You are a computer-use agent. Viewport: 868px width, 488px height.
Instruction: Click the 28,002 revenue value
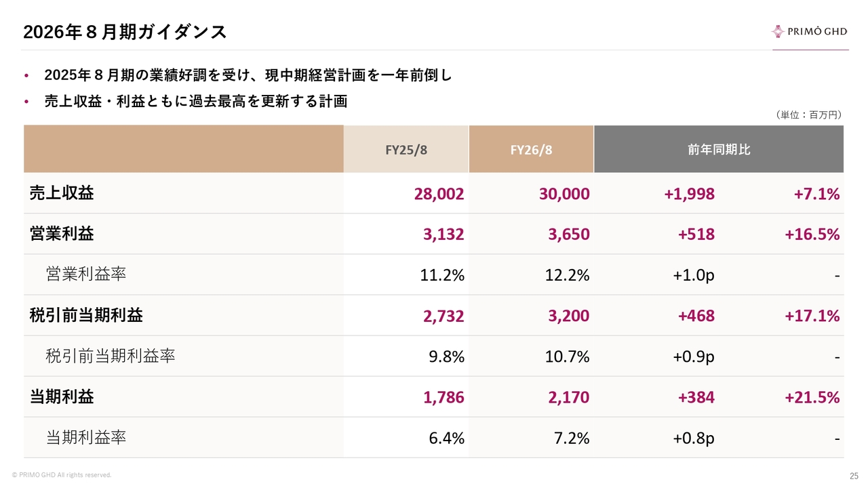(439, 194)
